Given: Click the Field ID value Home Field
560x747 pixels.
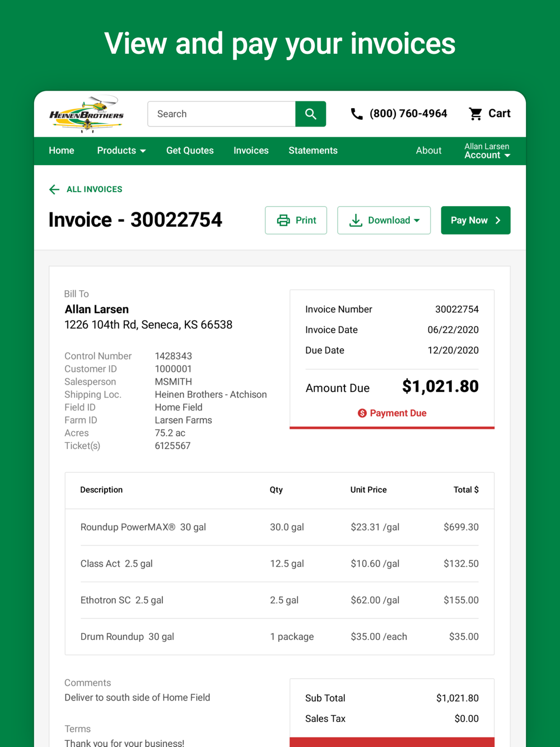Looking at the screenshot, I should click(179, 408).
